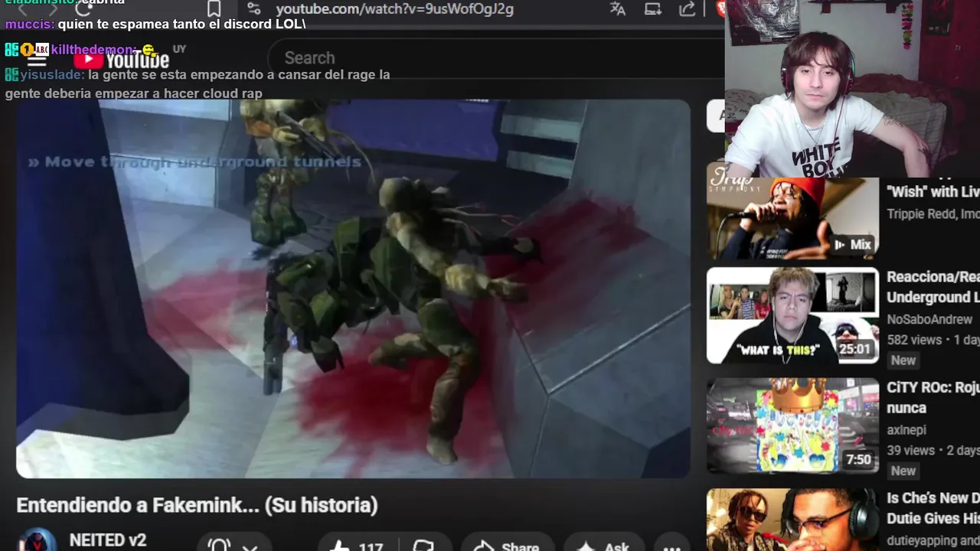This screenshot has width=980, height=551.
Task: Click the Trippie Redd channel text
Action: [933, 214]
